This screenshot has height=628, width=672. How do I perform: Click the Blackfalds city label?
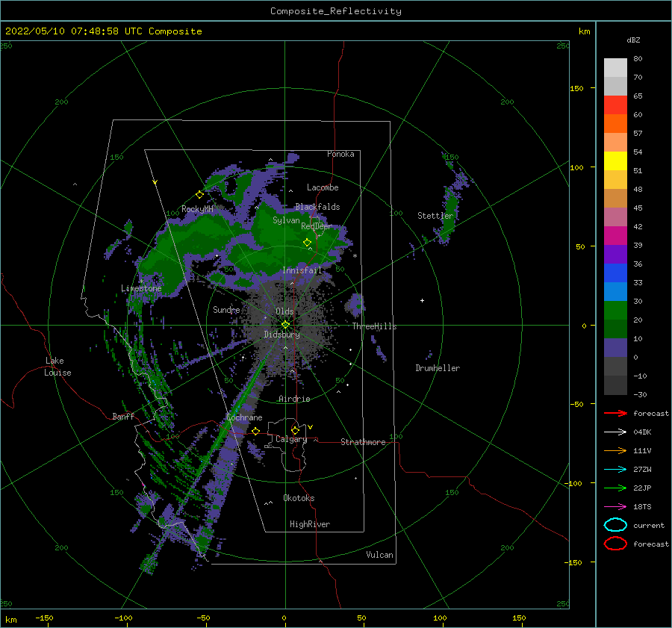click(317, 207)
